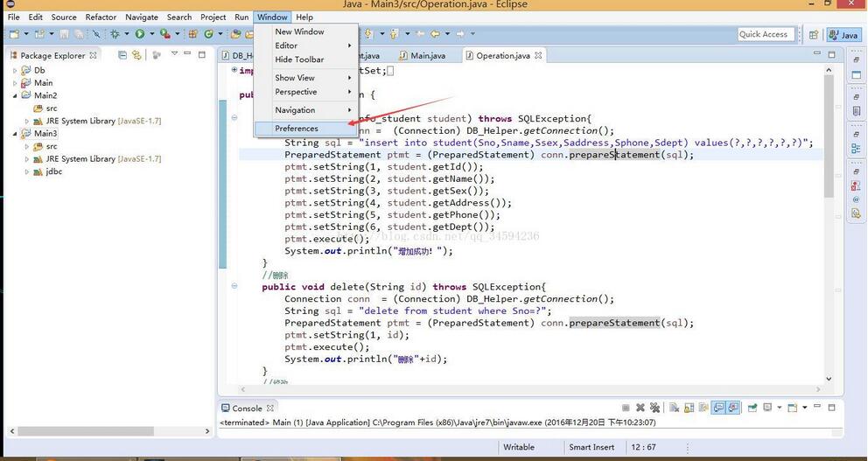Image resolution: width=868 pixels, height=461 pixels.
Task: Click the Open Console icon
Action: pos(792,408)
